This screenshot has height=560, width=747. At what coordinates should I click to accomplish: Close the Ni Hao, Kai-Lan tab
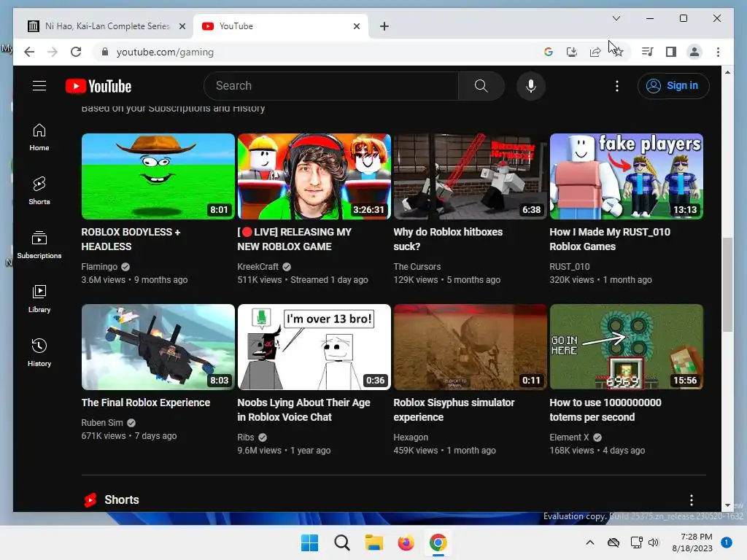pyautogui.click(x=182, y=26)
